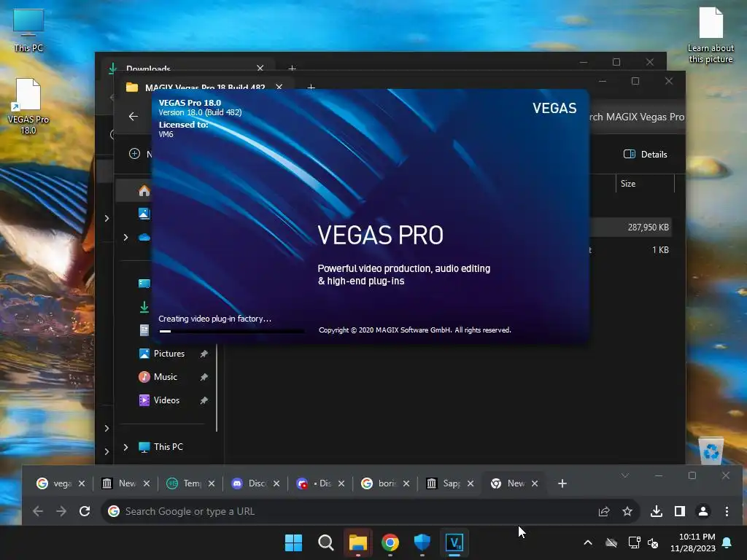Switch to the 'Sapp' Chrome tab
Image resolution: width=747 pixels, height=560 pixels.
444,483
